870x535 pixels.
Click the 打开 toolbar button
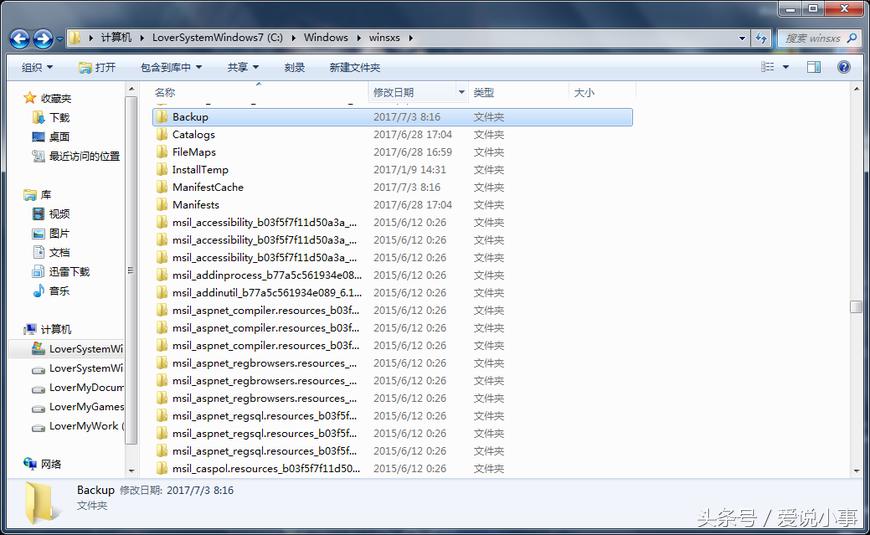pos(97,67)
